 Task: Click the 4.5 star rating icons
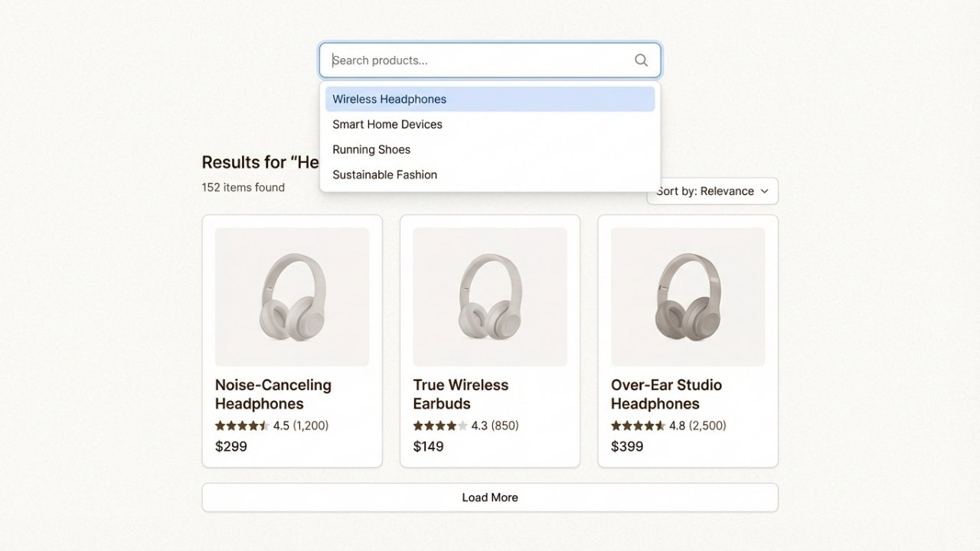pos(242,425)
